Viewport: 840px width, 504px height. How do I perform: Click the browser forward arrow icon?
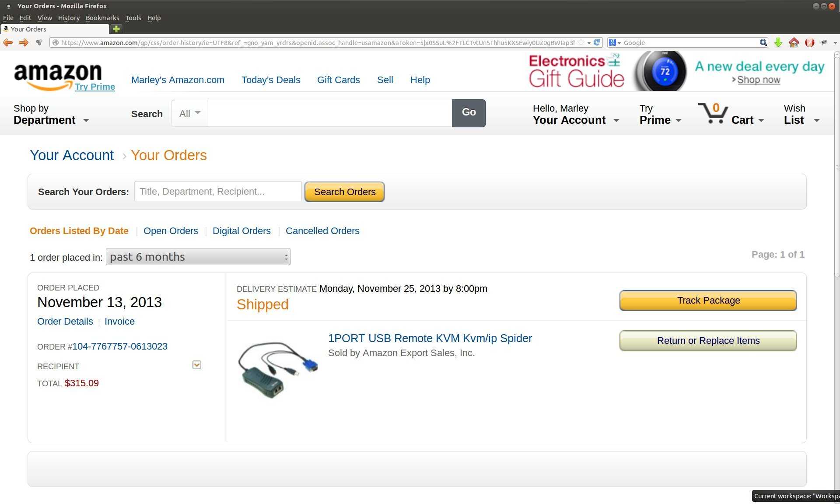click(24, 42)
